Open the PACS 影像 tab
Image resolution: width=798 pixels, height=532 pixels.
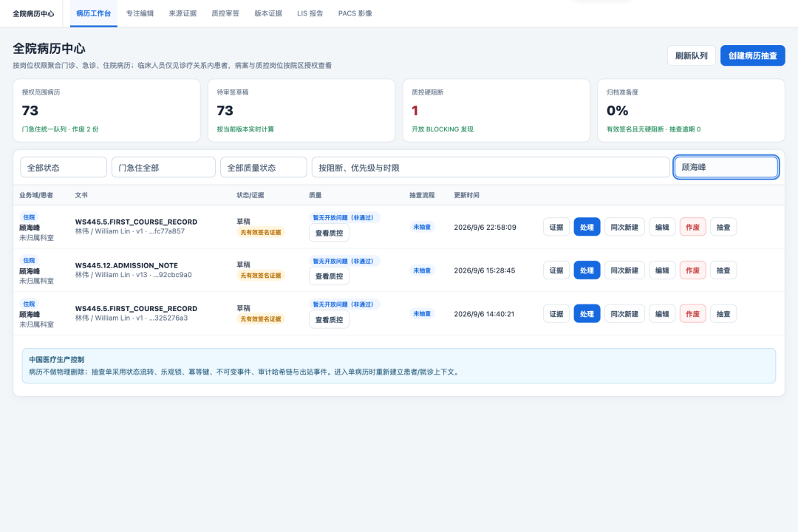point(355,14)
